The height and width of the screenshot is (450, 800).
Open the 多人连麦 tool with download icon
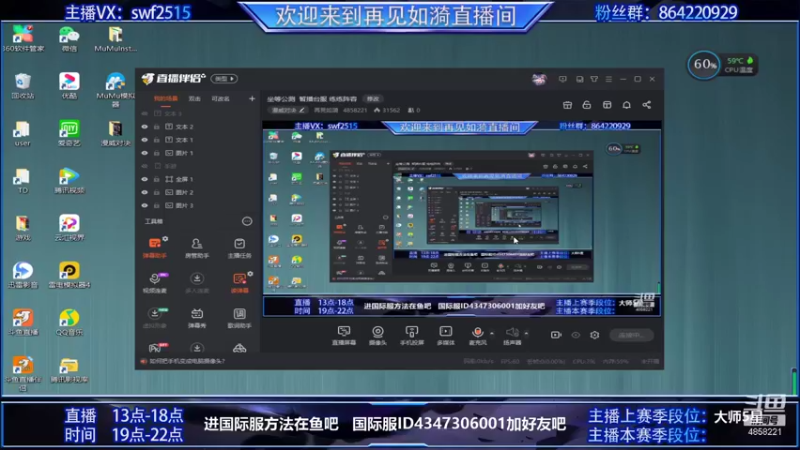[196, 283]
